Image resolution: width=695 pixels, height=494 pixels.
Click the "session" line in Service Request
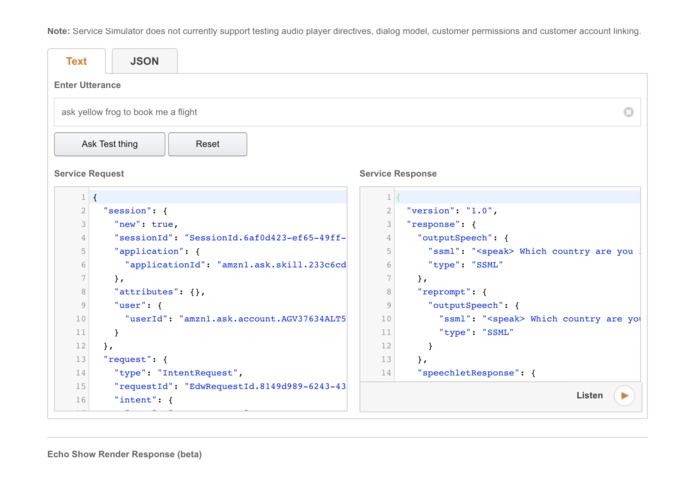pyautogui.click(x=135, y=211)
